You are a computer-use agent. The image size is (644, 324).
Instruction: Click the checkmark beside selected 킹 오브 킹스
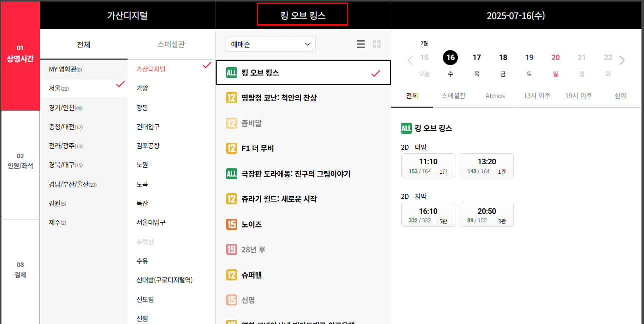(375, 73)
